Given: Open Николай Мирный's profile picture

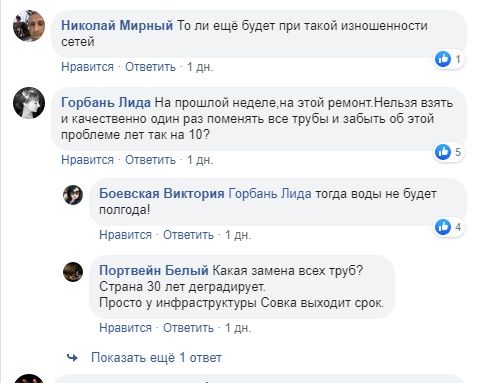Looking at the screenshot, I should tap(29, 26).
